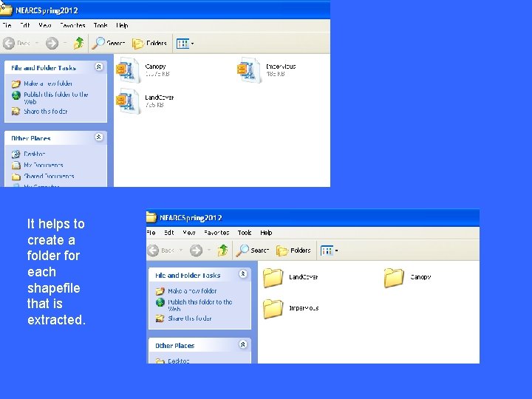
Task: Click Make a new folder in upper window
Action: click(x=48, y=83)
